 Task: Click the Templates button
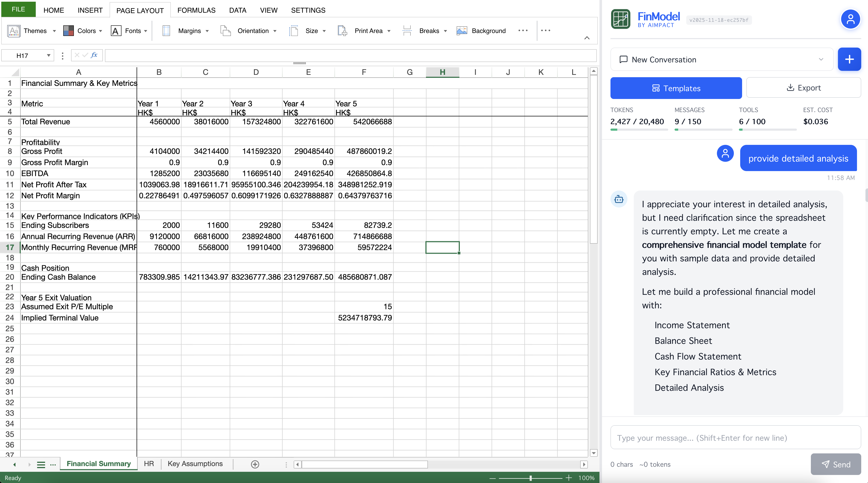pyautogui.click(x=676, y=88)
